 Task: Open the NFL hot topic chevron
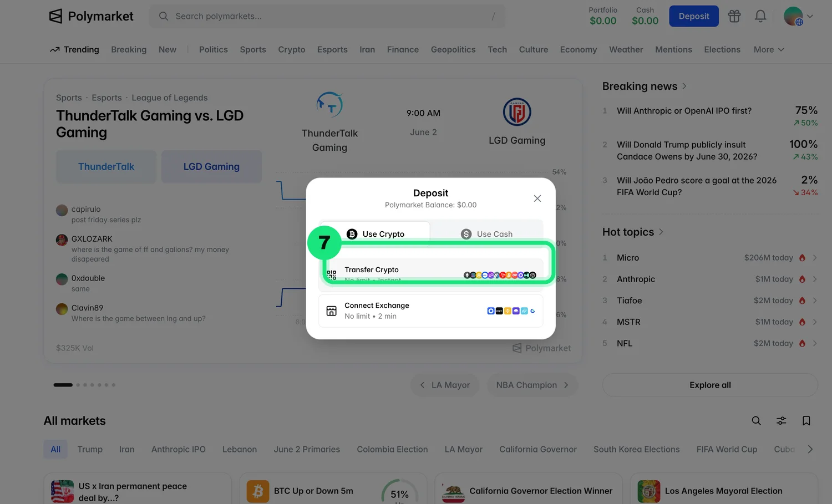(815, 343)
